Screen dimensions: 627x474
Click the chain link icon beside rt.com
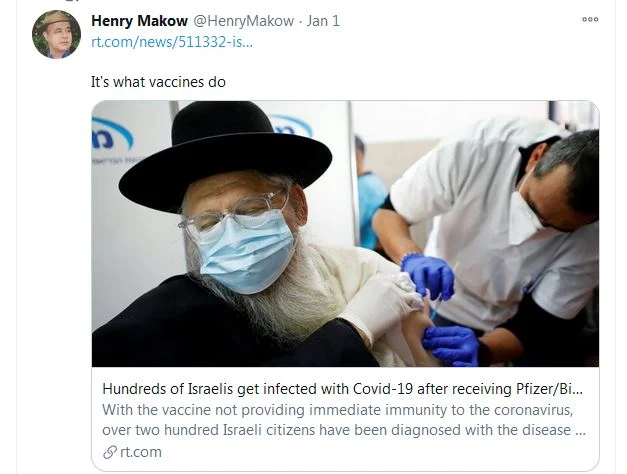point(110,452)
